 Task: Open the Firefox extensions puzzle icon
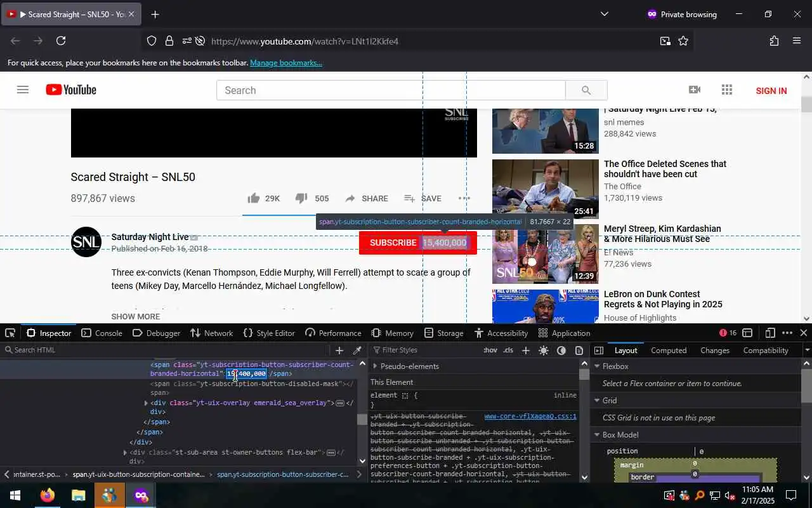774,41
